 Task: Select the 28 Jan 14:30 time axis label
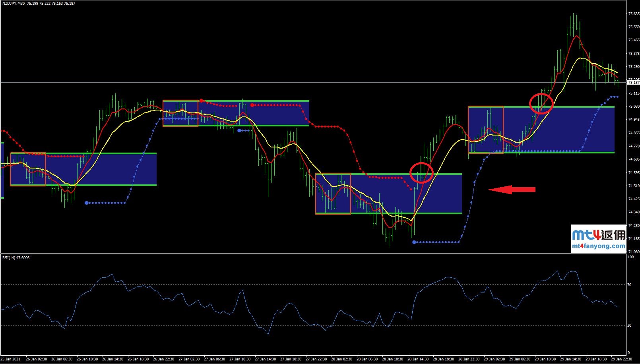pyautogui.click(x=418, y=359)
